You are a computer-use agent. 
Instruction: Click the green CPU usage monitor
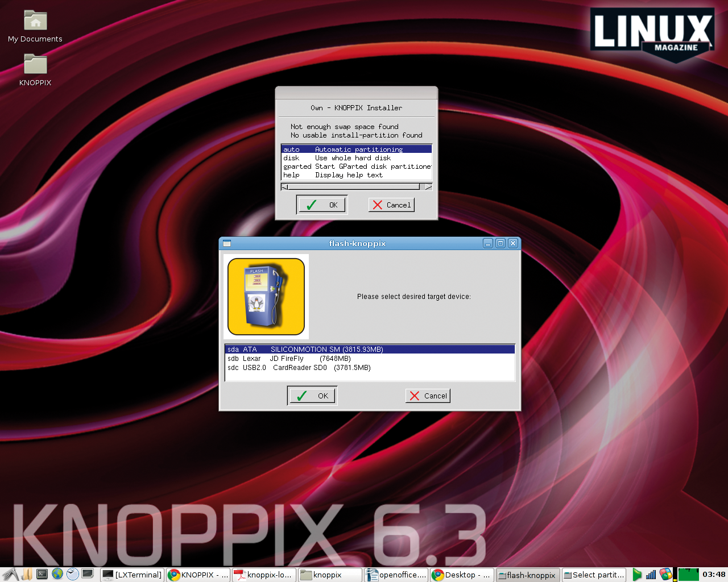[x=689, y=575]
